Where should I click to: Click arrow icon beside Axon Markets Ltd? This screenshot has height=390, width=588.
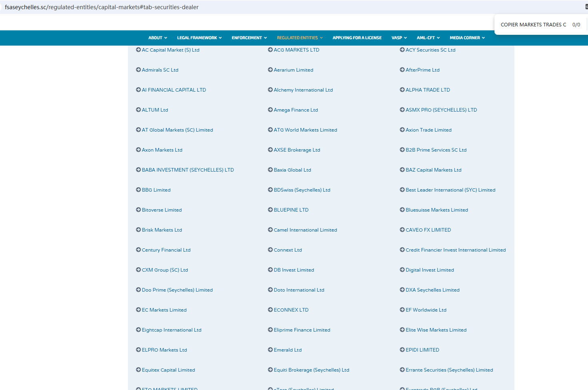pos(138,150)
